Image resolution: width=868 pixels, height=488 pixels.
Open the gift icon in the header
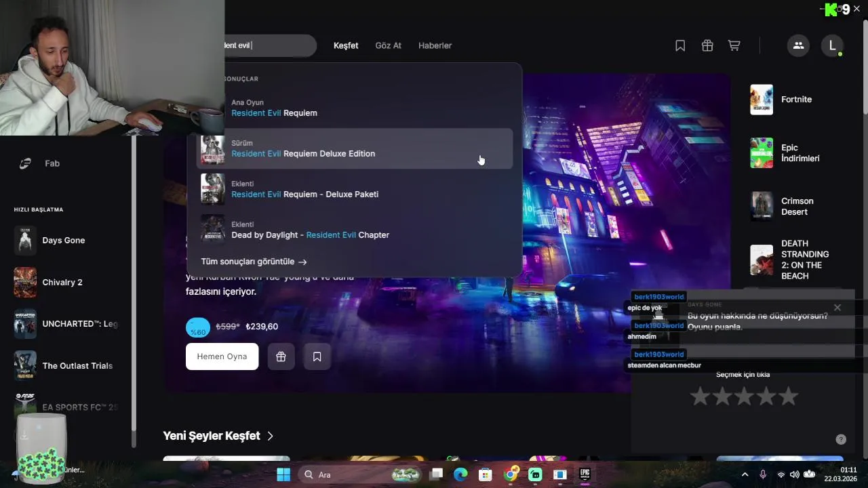[x=707, y=45]
